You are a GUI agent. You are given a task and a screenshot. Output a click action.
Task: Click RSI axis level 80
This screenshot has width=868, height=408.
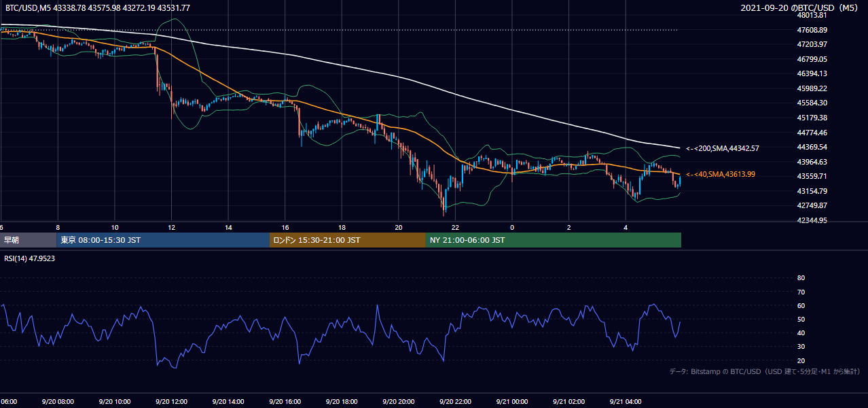point(801,278)
